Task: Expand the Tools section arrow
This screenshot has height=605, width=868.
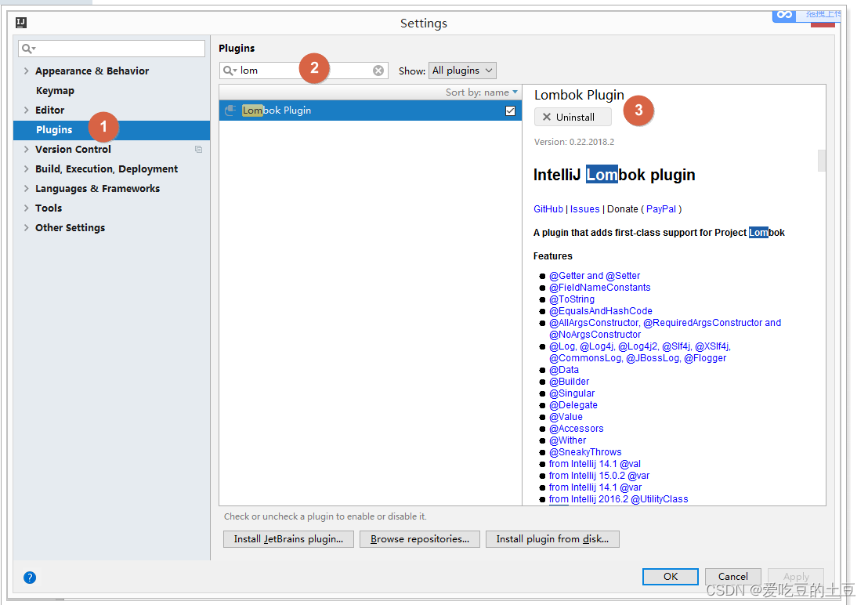Action: pos(26,208)
